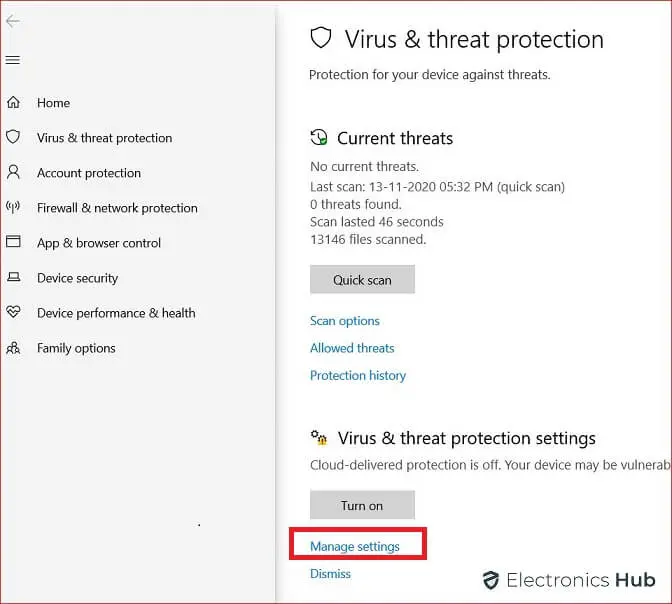Click the Firewall antenna icon
672x604 pixels.
pos(13,207)
